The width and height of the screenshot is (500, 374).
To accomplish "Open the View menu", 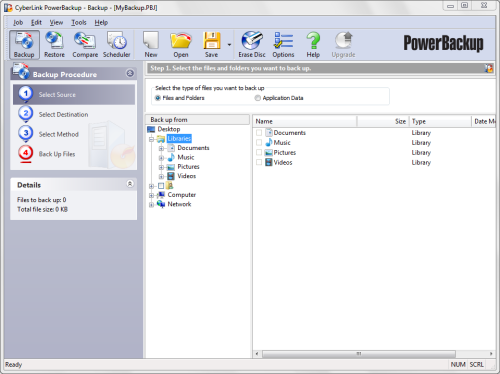I will 56,22.
